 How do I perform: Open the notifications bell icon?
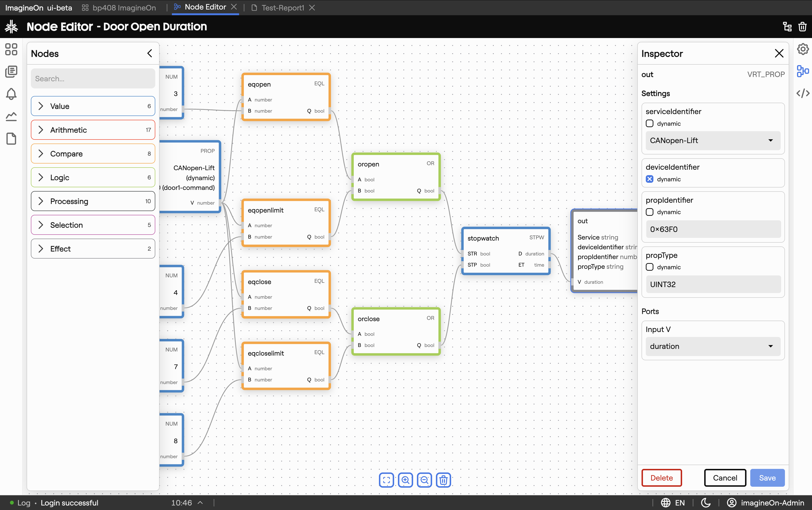point(11,94)
